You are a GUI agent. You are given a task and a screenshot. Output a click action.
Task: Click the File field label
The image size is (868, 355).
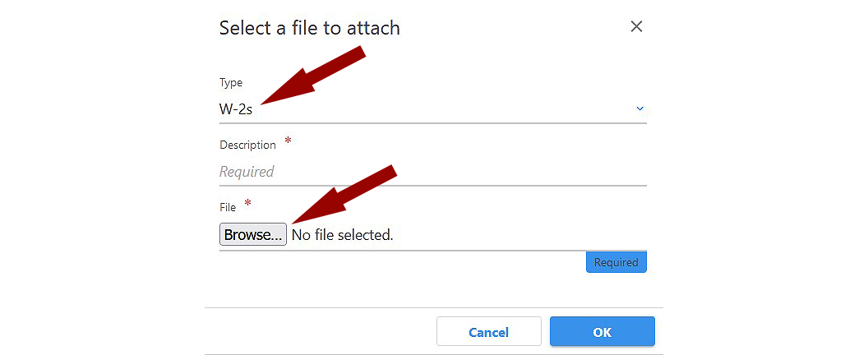pos(228,207)
